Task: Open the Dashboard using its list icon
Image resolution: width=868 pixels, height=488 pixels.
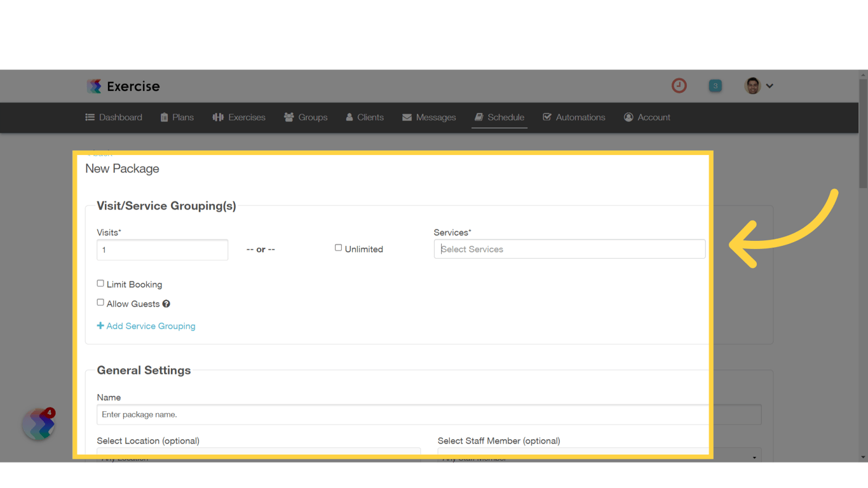Action: 90,117
